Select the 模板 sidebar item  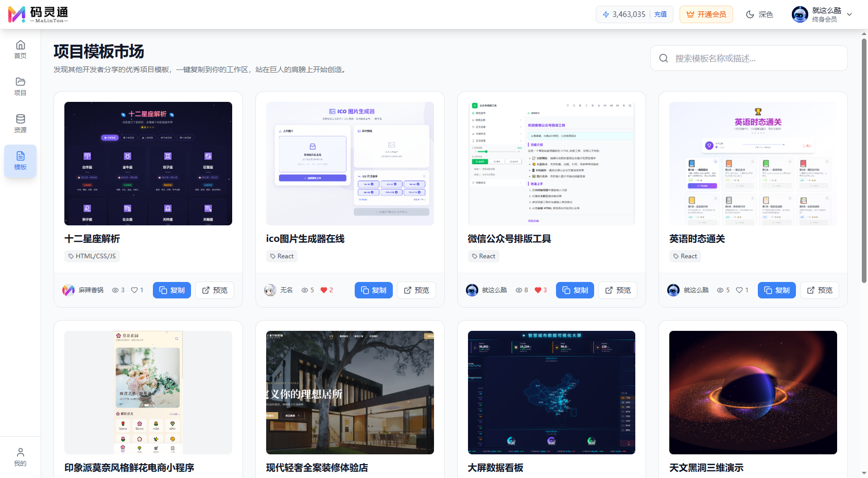pyautogui.click(x=20, y=161)
